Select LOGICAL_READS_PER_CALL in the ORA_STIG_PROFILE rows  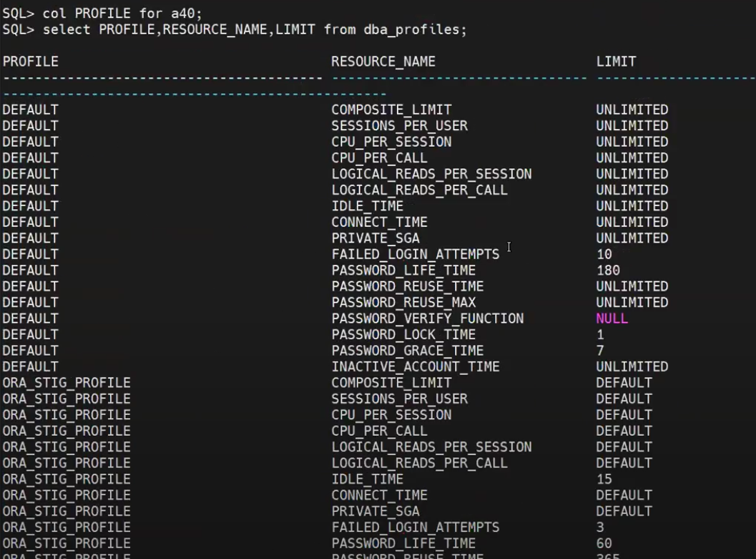tap(419, 463)
